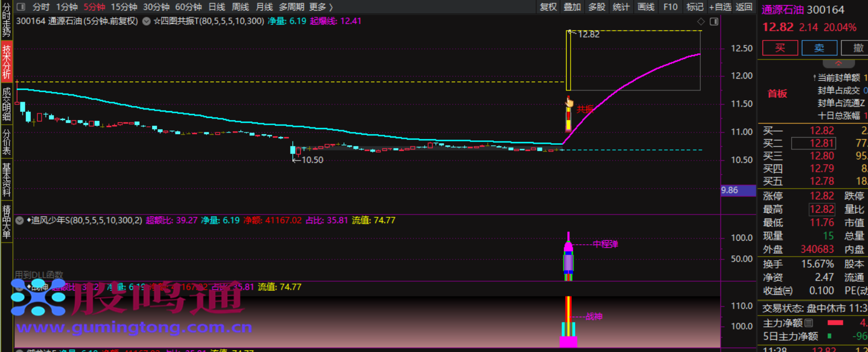Screen dimensions: 868x352
Task: Open the 成交明细 side tab
Action: pos(7,104)
